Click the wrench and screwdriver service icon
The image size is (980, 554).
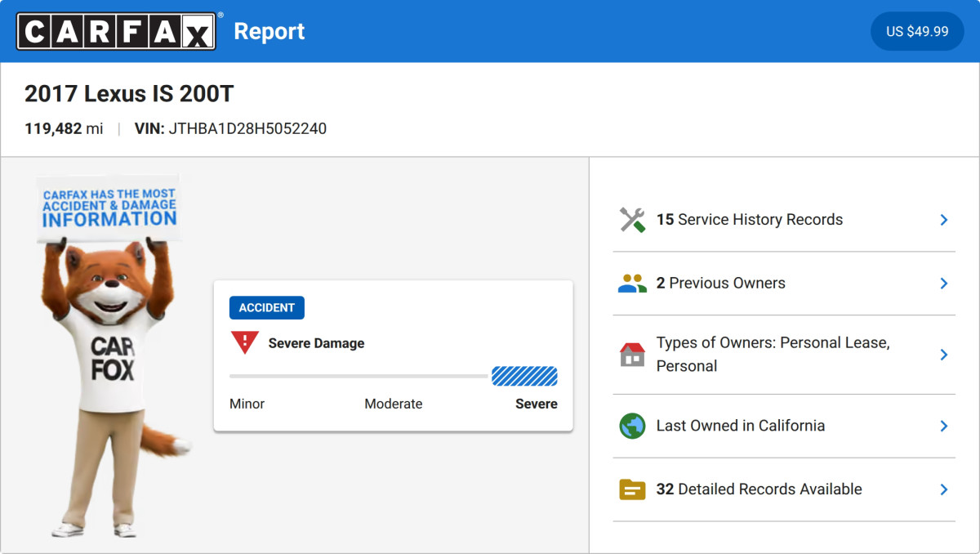pos(632,220)
